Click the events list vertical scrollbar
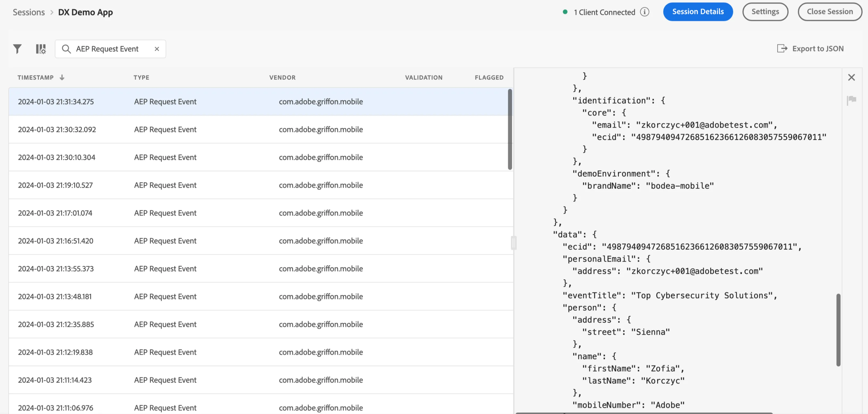This screenshot has height=414, width=868. tap(510, 129)
